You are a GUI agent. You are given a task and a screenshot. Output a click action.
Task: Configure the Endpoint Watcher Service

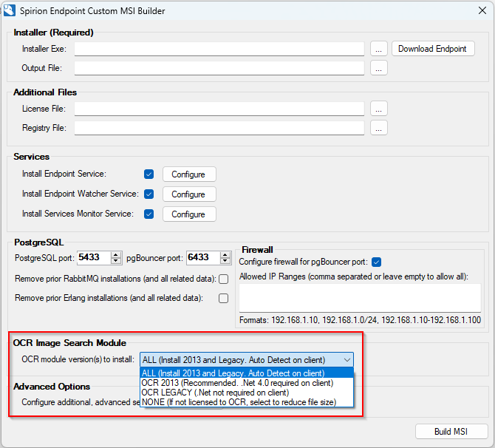point(189,194)
